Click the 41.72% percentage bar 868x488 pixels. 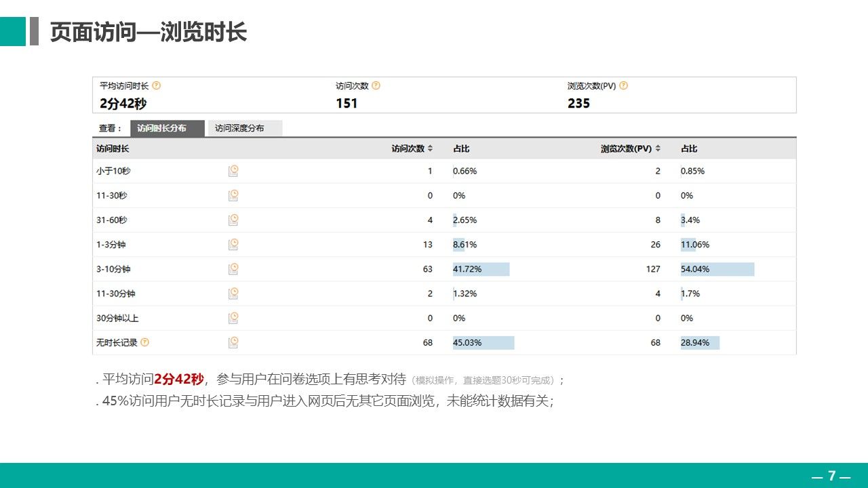[481, 269]
